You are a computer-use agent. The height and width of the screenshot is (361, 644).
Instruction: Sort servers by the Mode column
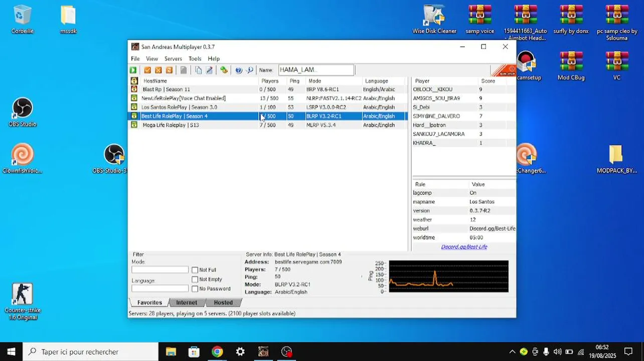coord(334,81)
